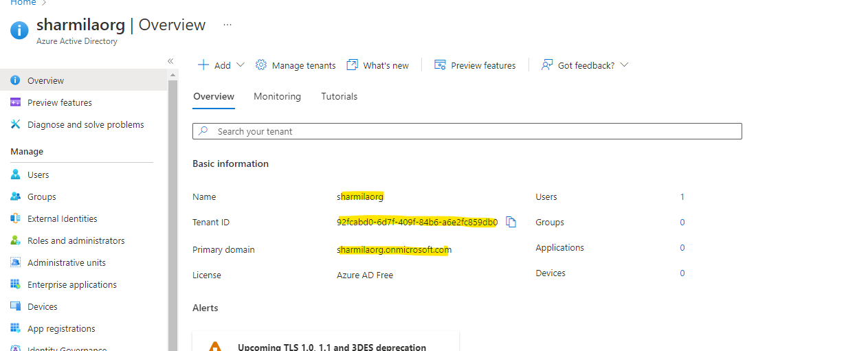
Task: Open Overview in the left menu
Action: [84, 80]
